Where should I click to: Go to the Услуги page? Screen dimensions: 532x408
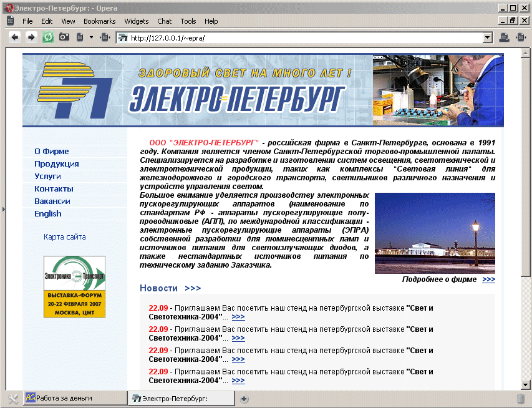click(x=47, y=177)
